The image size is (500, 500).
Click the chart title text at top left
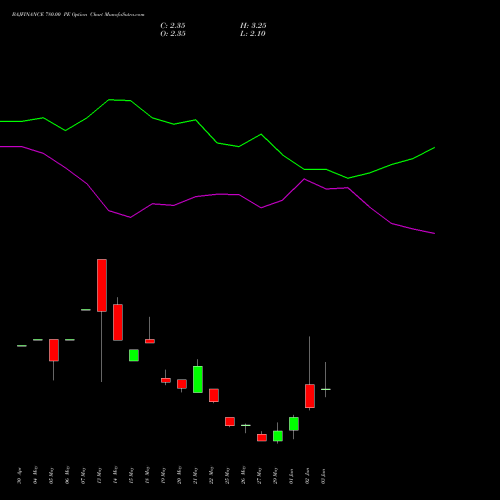coord(78,15)
